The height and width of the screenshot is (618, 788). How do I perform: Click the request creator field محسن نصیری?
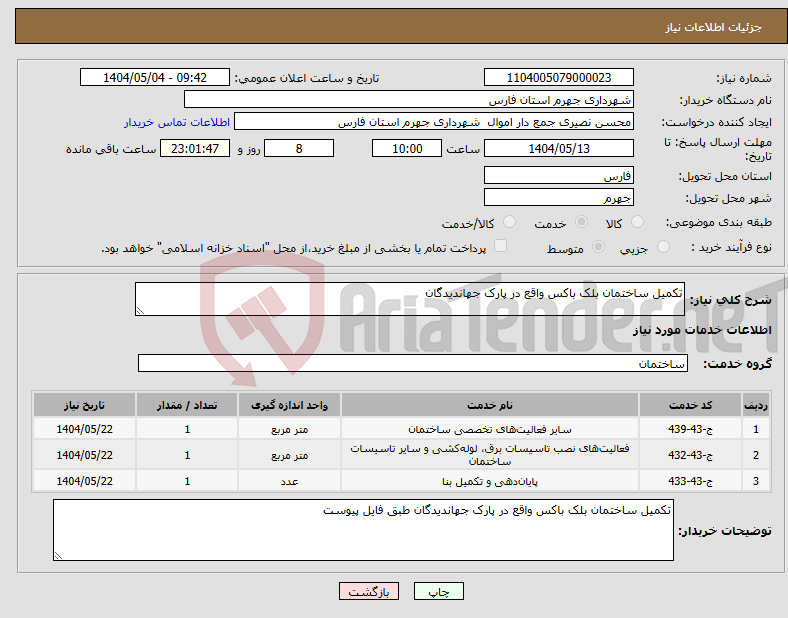click(434, 122)
